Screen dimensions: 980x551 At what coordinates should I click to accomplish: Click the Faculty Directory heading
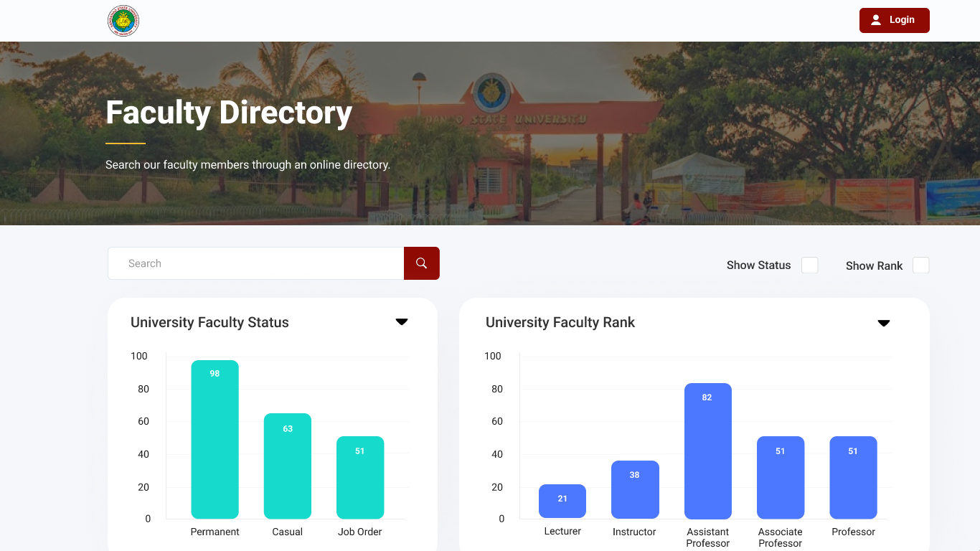point(229,113)
